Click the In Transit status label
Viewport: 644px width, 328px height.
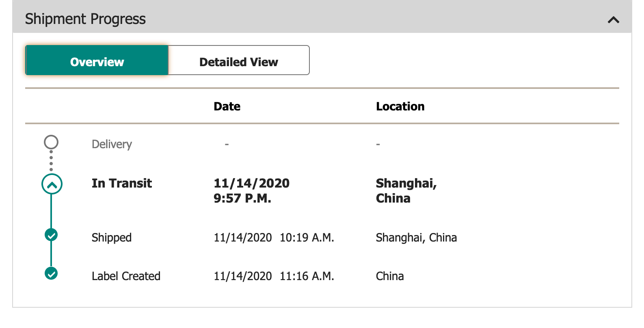[x=121, y=183]
